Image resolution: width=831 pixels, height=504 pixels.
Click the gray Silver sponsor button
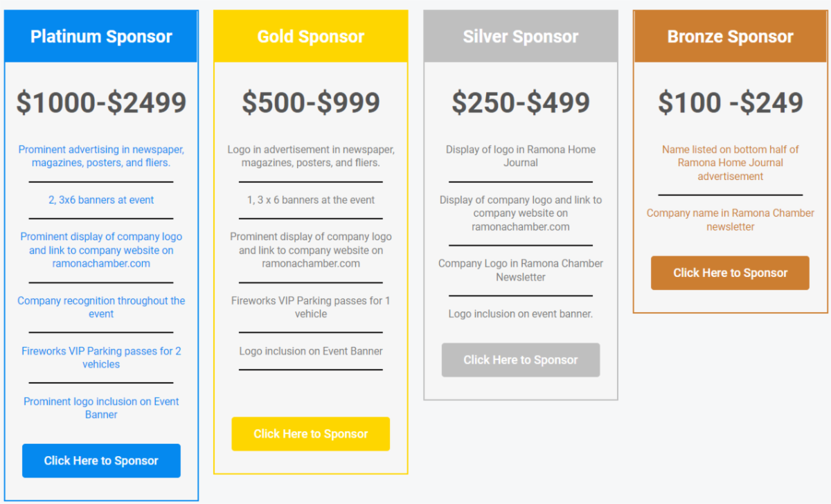520,360
